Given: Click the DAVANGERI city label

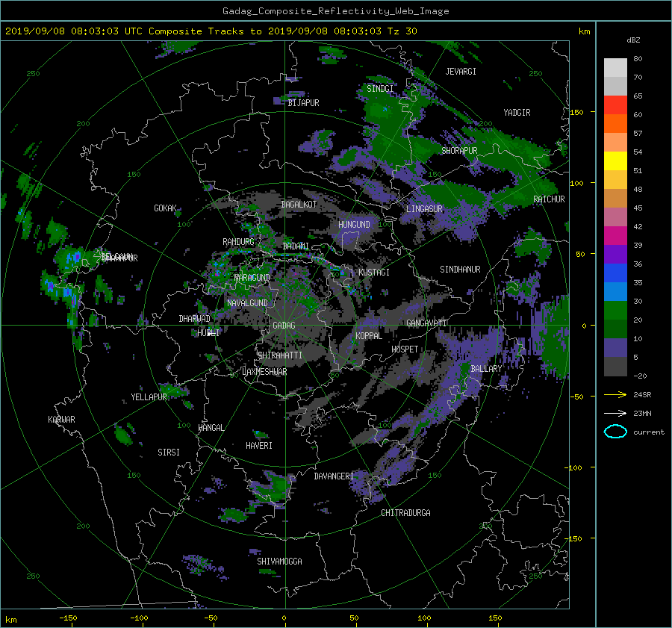Looking at the screenshot, I should tap(334, 476).
